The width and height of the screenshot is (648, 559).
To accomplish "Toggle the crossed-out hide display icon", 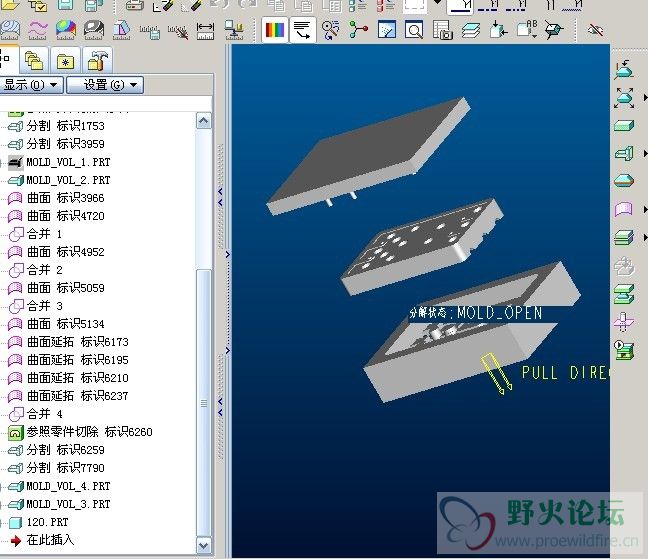I will [x=596, y=30].
